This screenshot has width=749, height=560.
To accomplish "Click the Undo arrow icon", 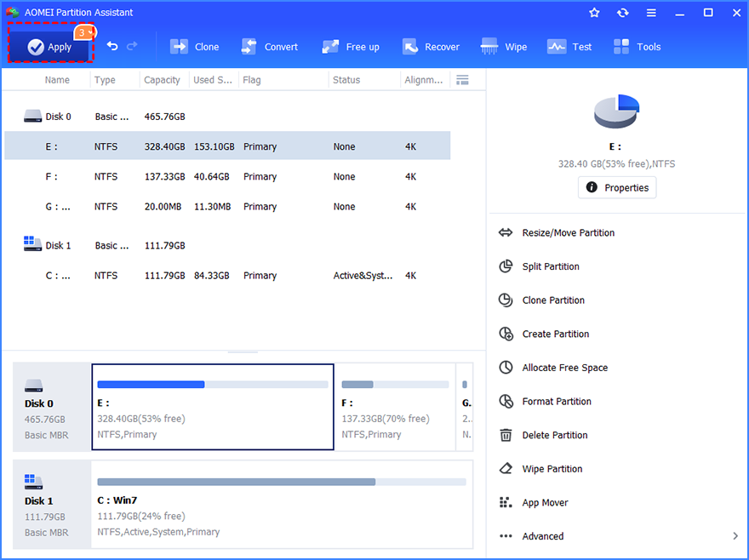I will pos(112,47).
